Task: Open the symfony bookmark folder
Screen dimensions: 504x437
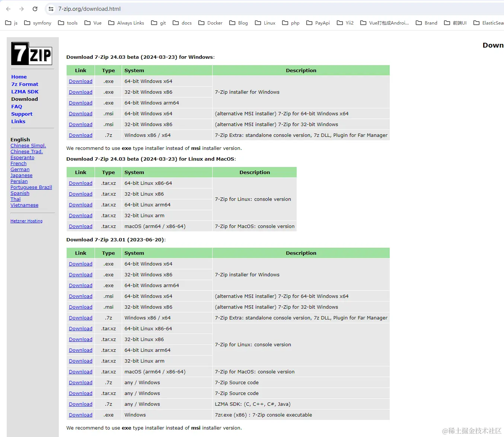Action: (x=38, y=23)
